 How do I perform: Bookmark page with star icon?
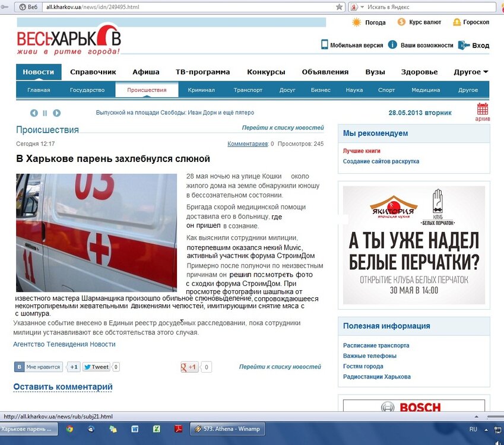tap(339, 7)
